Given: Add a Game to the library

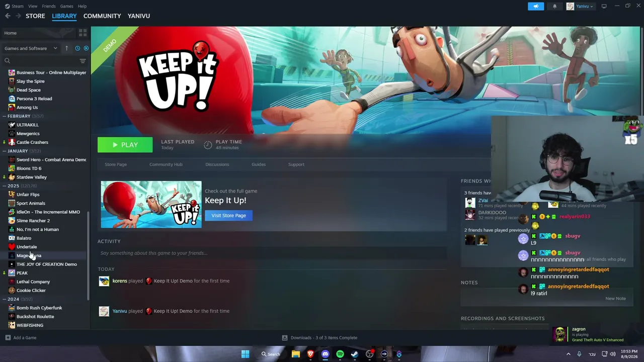Looking at the screenshot, I should pos(21,338).
